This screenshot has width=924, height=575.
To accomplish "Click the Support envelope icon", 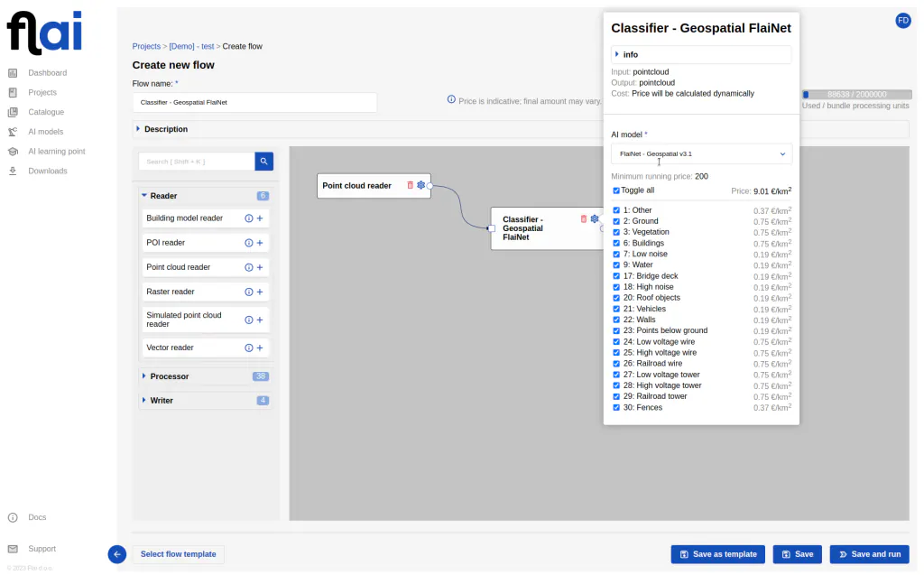I will click(x=13, y=549).
